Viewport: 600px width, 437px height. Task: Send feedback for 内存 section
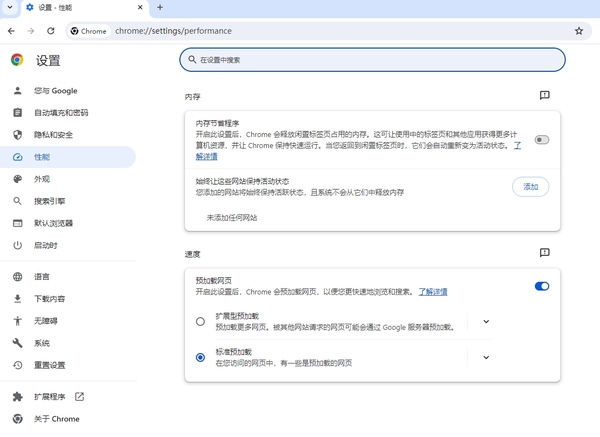pyautogui.click(x=544, y=96)
